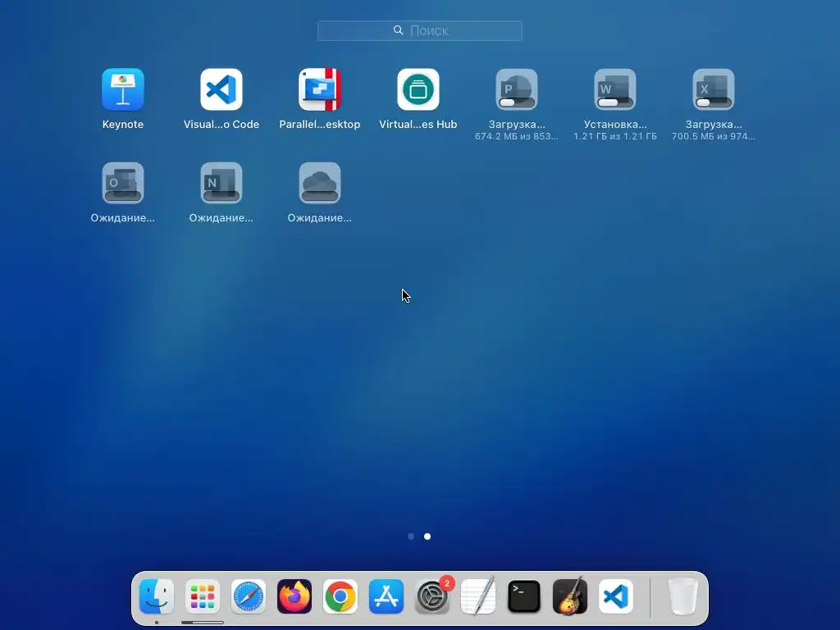
Task: Open Google Chrome from the Dock
Action: (x=340, y=596)
